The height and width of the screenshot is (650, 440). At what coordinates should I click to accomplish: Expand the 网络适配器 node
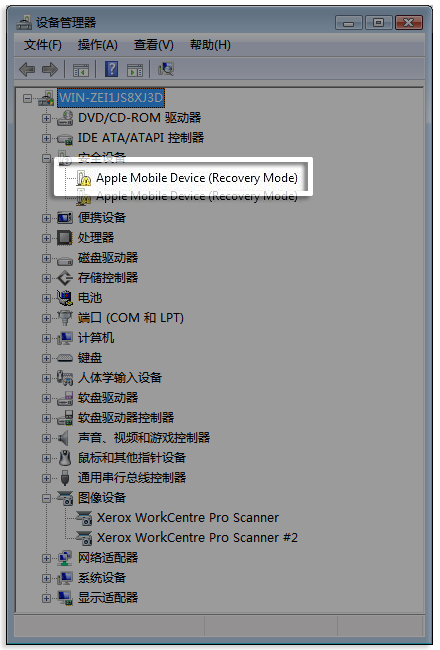point(46,558)
